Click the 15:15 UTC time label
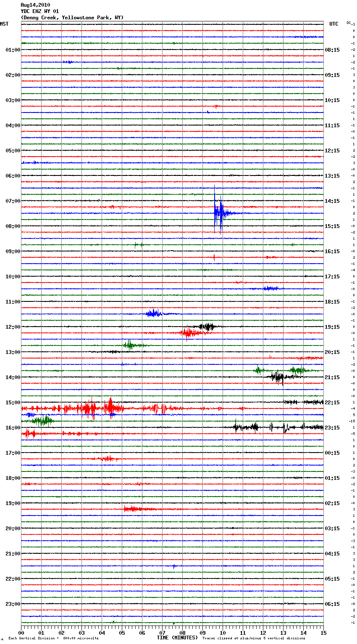 click(332, 226)
